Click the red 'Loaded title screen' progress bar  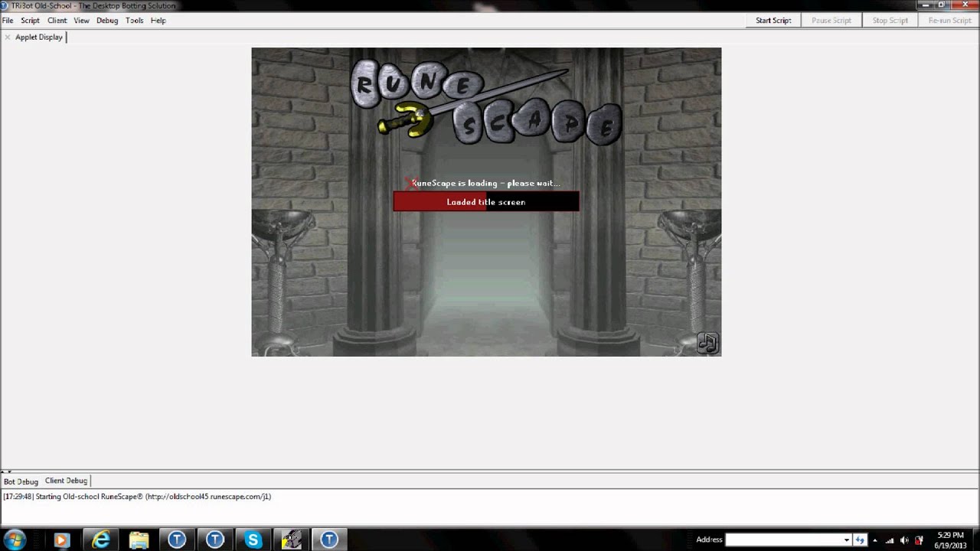click(x=486, y=202)
